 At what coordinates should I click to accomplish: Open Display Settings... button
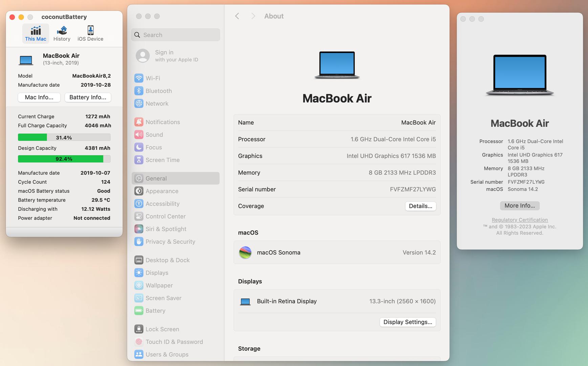407,322
